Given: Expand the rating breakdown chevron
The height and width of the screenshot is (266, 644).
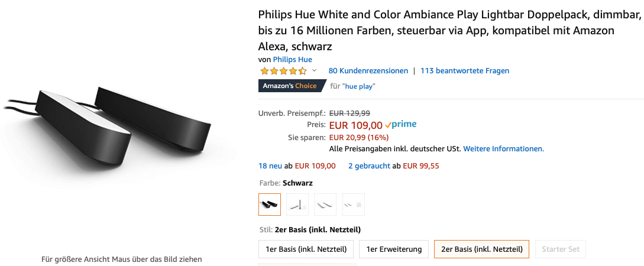Looking at the screenshot, I should click(314, 71).
